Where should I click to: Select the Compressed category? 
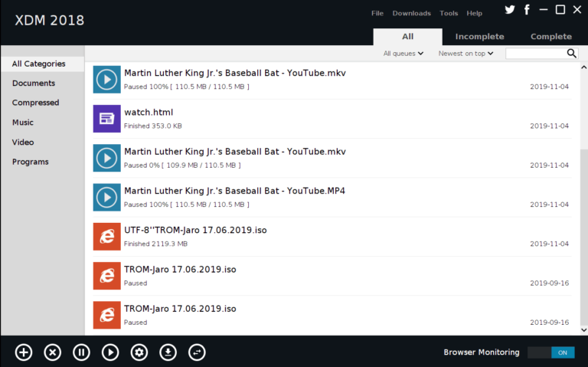(x=35, y=103)
